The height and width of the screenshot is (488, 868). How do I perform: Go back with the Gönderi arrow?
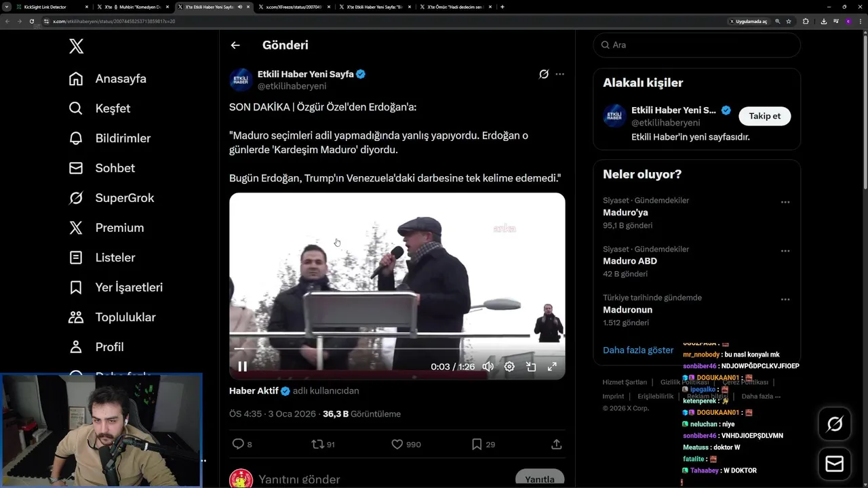pos(235,45)
